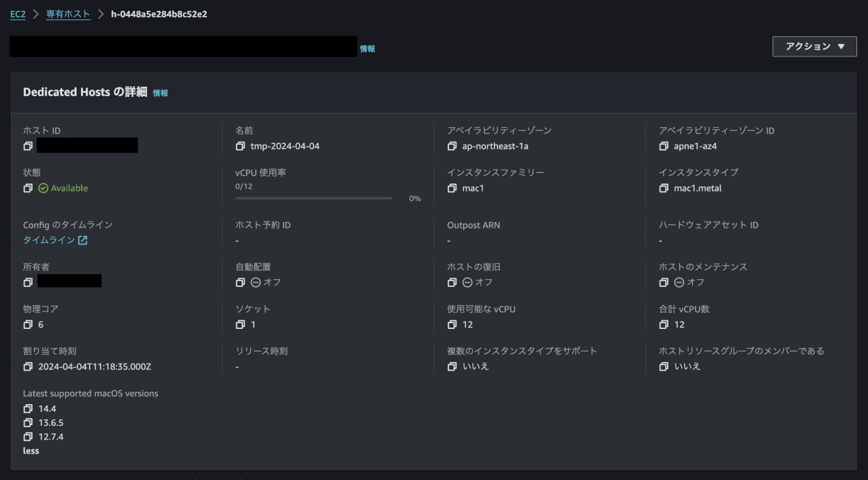The width and height of the screenshot is (868, 480).
Task: Click the breadcrumb host ID h-0448a5e284b8c52e2
Action: click(159, 14)
